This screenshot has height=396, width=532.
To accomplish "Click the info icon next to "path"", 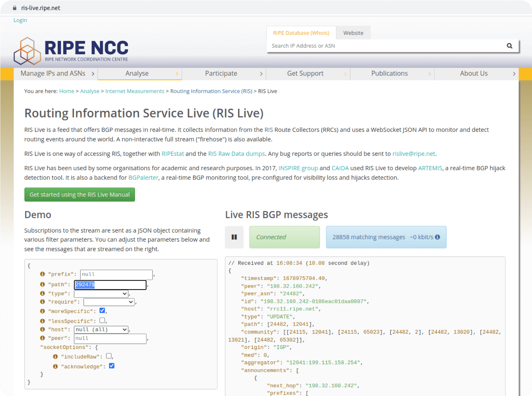I will tap(42, 284).
